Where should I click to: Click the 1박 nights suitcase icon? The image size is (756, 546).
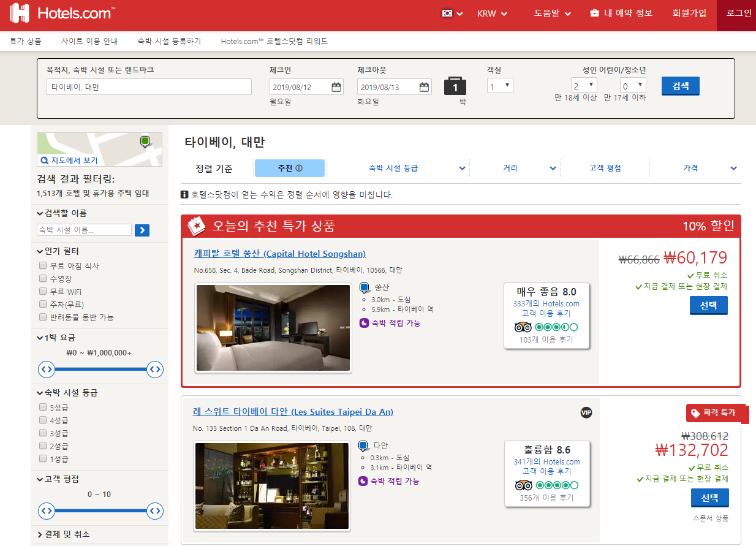point(455,86)
